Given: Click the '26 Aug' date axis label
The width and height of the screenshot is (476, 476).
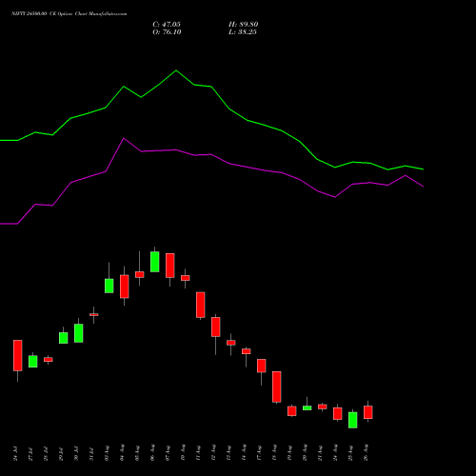Looking at the screenshot, I should tap(366, 453).
